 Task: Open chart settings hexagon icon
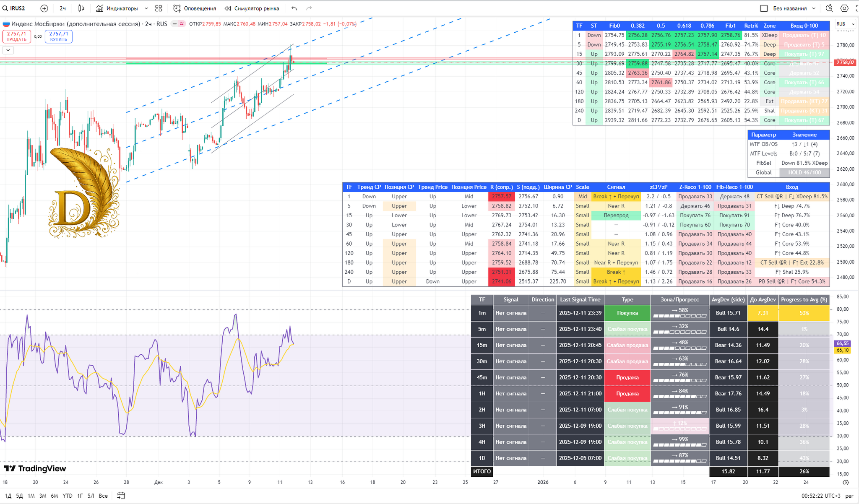click(844, 8)
